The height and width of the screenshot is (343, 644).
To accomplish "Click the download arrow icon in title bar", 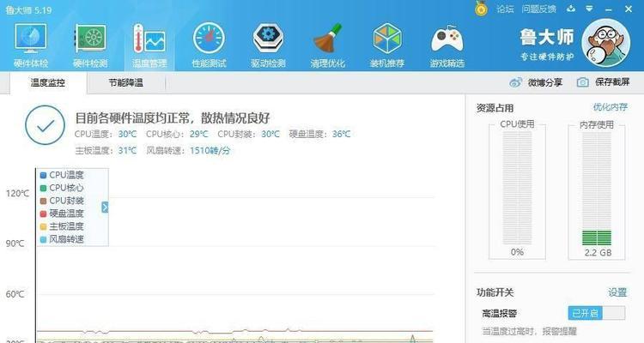I will coord(571,9).
